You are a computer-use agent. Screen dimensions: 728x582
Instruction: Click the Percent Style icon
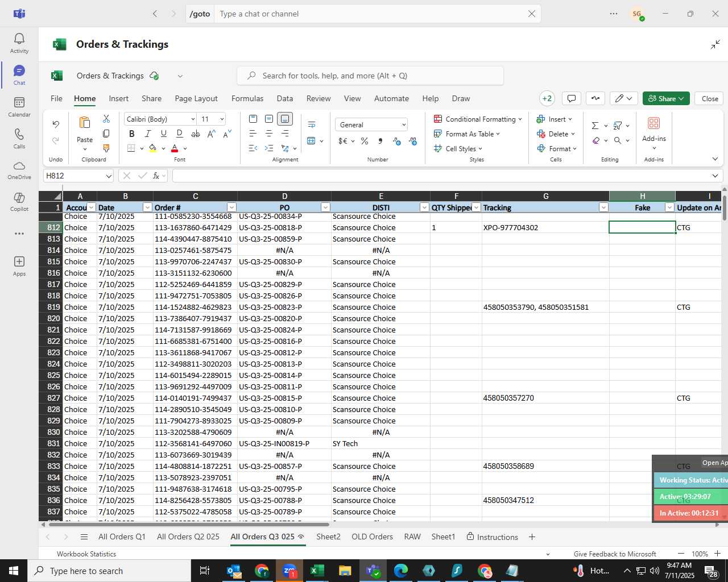point(365,141)
